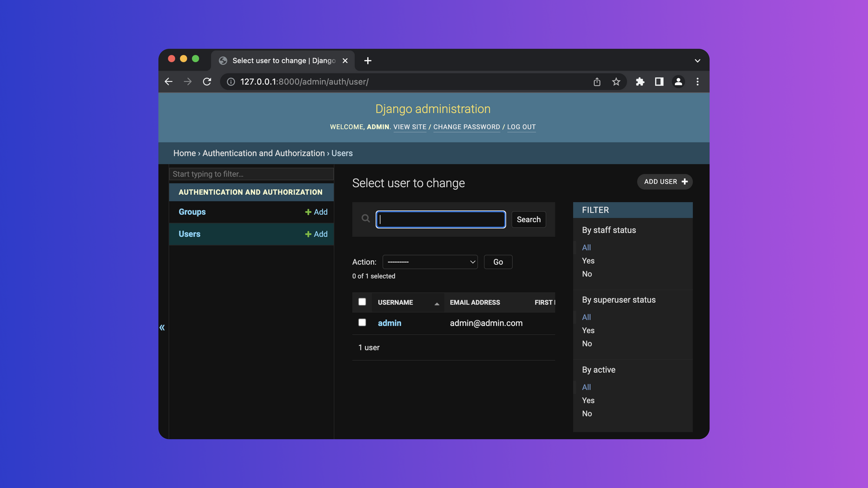
Task: Filter superuser status by All
Action: click(x=586, y=318)
